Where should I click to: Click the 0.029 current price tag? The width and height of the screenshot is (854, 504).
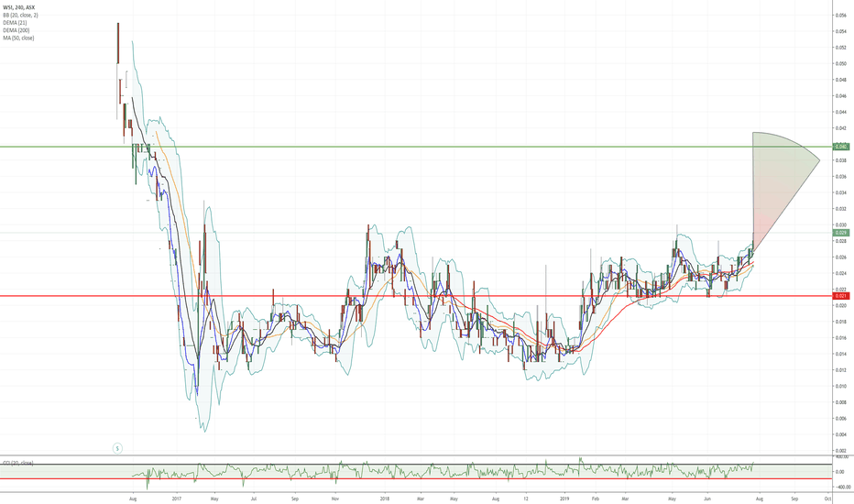tap(841, 233)
